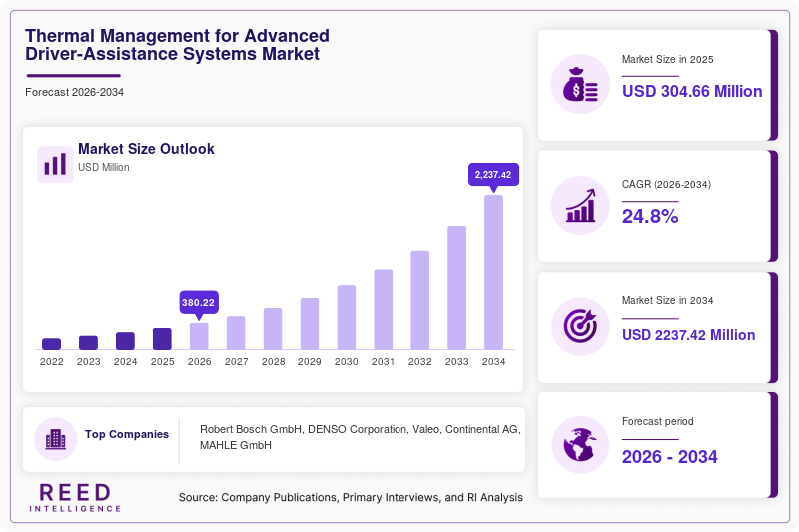
Task: Click the building Top Companies icon
Action: pyautogui.click(x=56, y=439)
